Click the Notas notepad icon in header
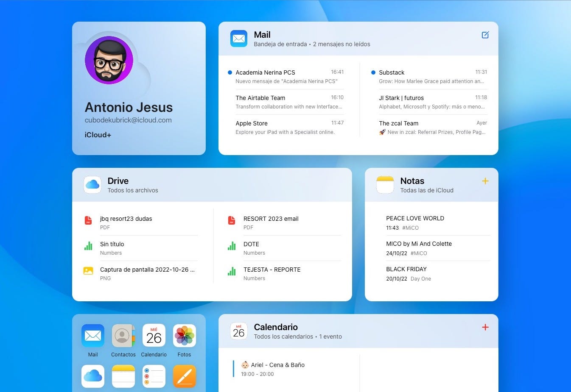Image resolution: width=571 pixels, height=392 pixels. click(385, 185)
